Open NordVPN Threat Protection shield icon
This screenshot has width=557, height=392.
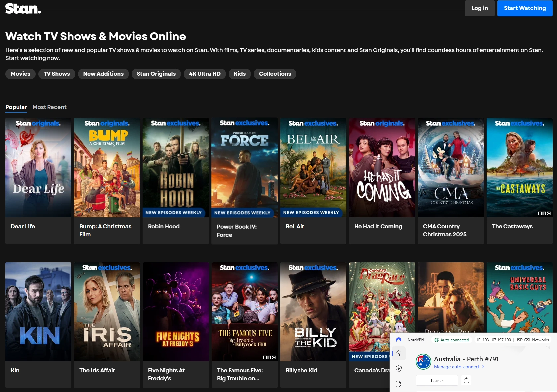click(399, 369)
